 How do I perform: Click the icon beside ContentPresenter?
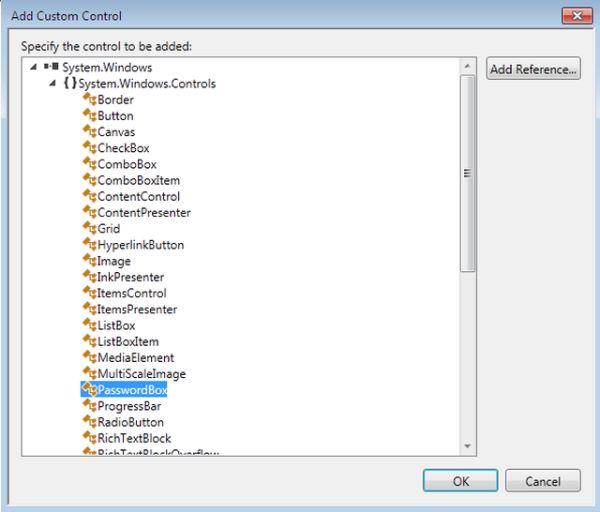[90, 212]
